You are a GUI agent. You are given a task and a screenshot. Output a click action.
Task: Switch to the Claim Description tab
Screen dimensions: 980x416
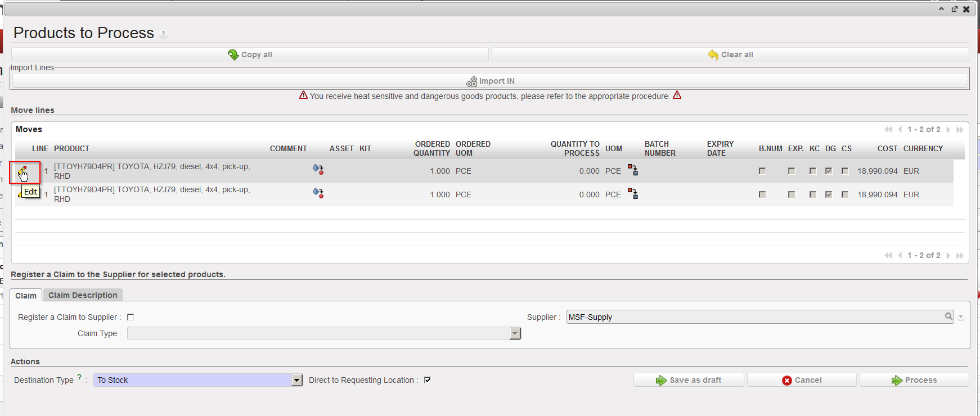(x=83, y=295)
